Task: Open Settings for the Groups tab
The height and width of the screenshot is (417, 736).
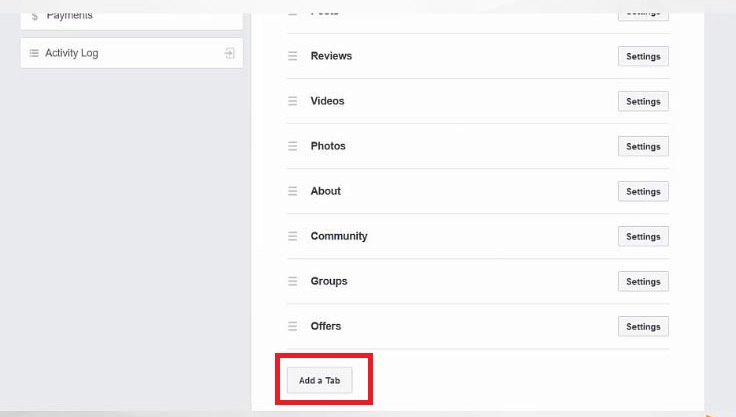Action: tap(643, 281)
